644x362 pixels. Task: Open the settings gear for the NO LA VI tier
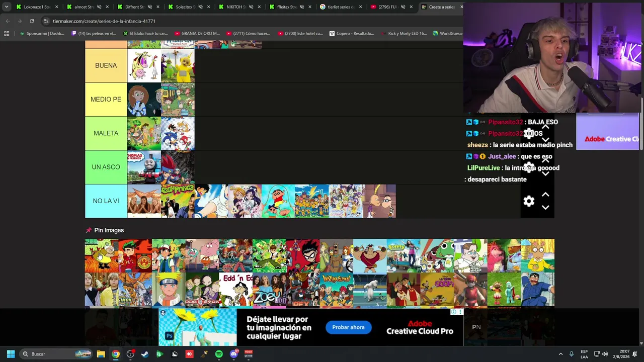529,201
